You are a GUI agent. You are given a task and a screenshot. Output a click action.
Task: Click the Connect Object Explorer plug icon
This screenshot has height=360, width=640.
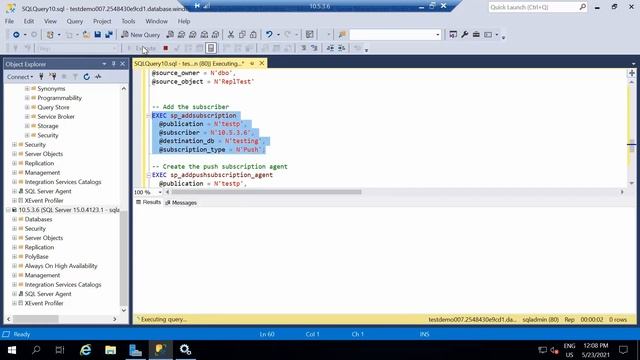(x=41, y=77)
